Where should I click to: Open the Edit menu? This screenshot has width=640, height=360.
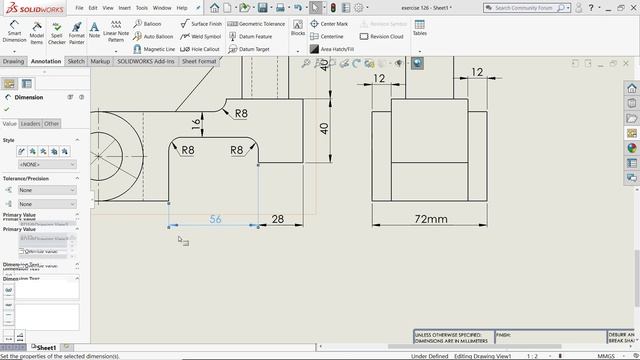point(93,8)
